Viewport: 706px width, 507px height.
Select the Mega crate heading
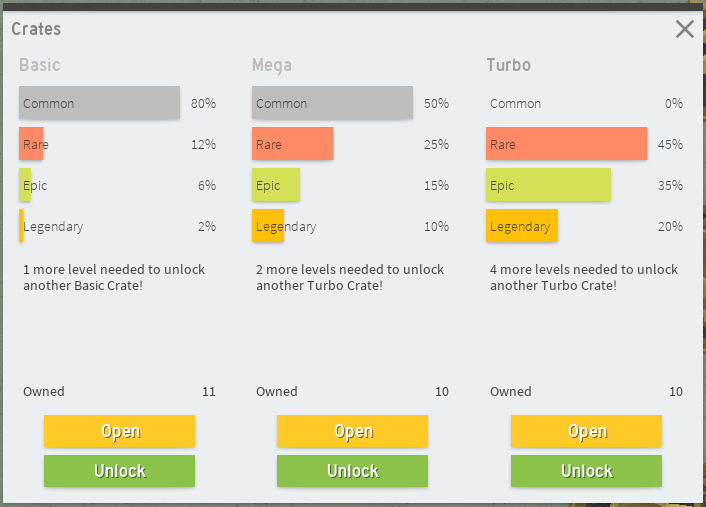coord(271,65)
